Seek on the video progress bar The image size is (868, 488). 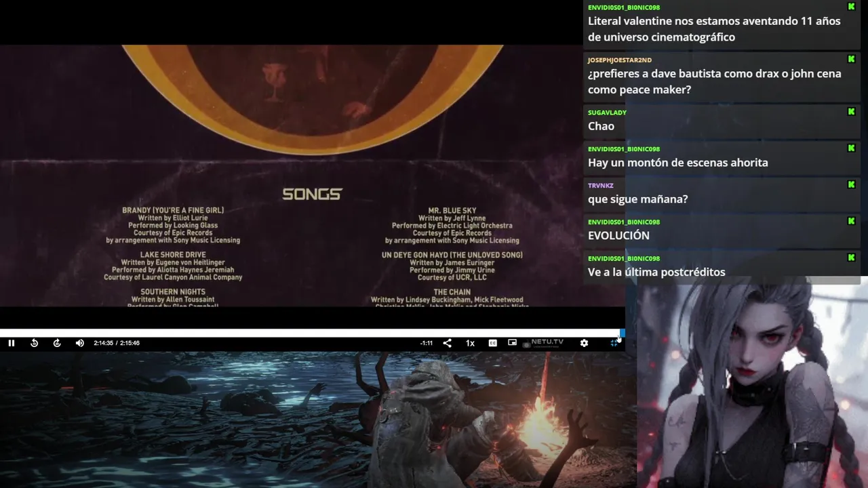coord(312,333)
